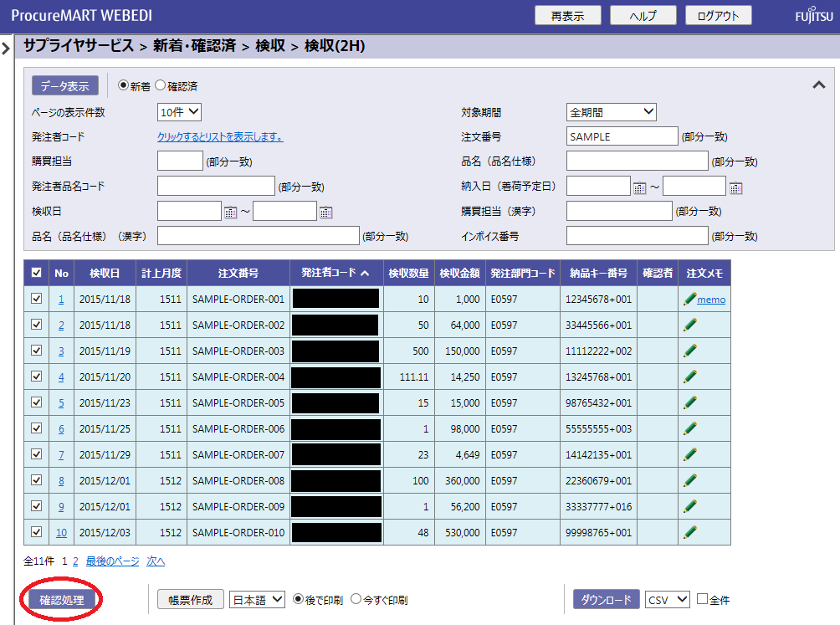Open row No 10 detail link
Viewport: 840px width, 625px height.
62,532
